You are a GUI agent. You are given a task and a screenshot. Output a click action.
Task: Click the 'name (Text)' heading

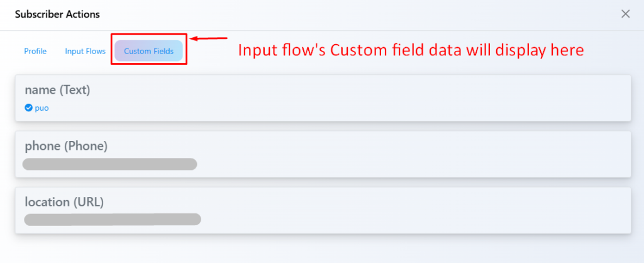coord(58,90)
